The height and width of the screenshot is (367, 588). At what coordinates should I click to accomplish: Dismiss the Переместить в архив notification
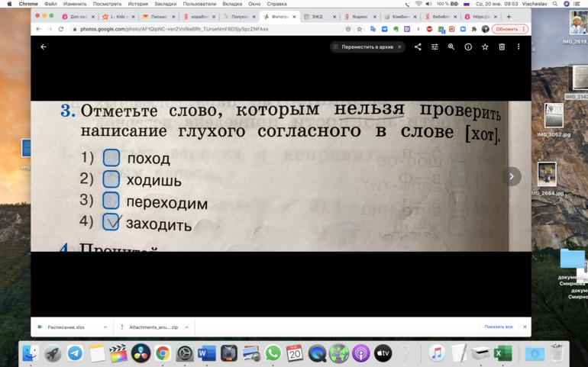click(x=399, y=47)
